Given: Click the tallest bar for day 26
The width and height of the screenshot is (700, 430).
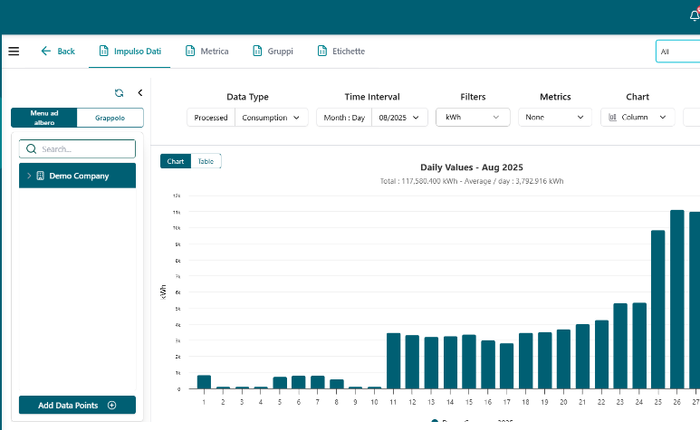Looking at the screenshot, I should pyautogui.click(x=677, y=299).
